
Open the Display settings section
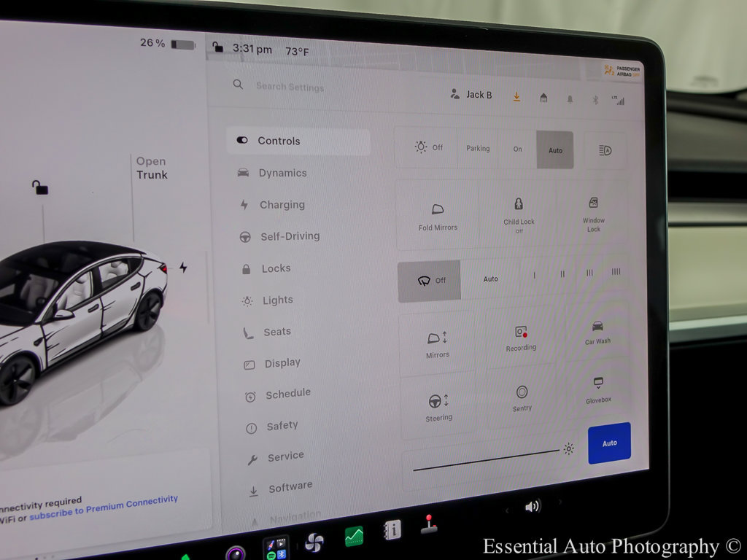[x=272, y=363]
